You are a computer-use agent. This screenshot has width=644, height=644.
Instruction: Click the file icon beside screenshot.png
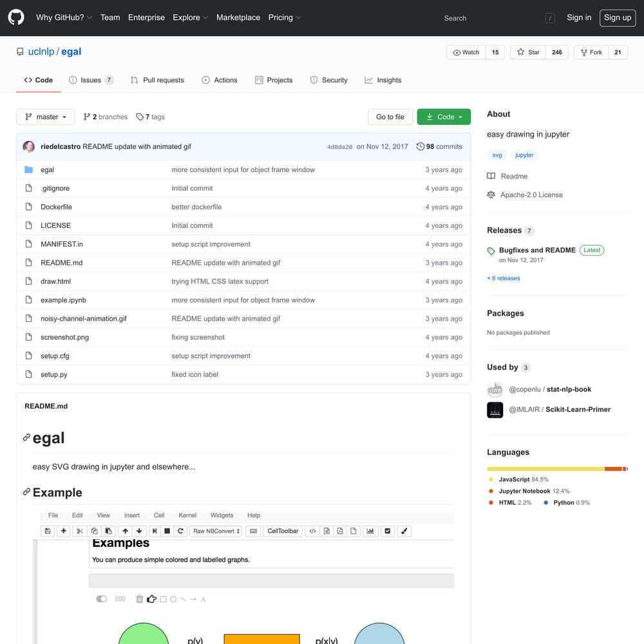tap(28, 337)
